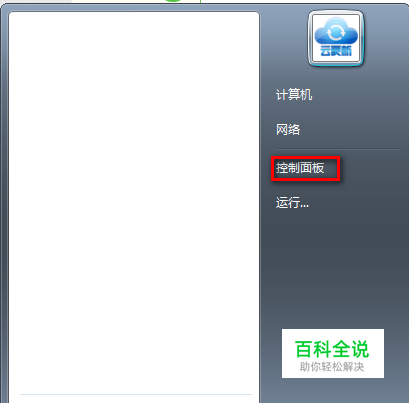Open 网络 in the right pane
This screenshot has height=403, width=409.
point(288,129)
